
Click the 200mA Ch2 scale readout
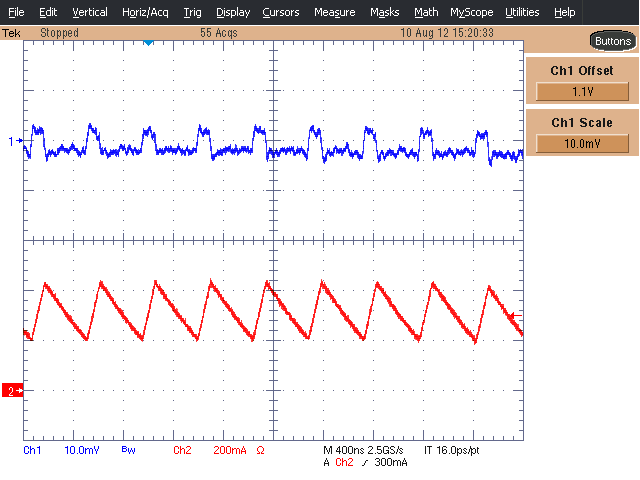point(230,450)
